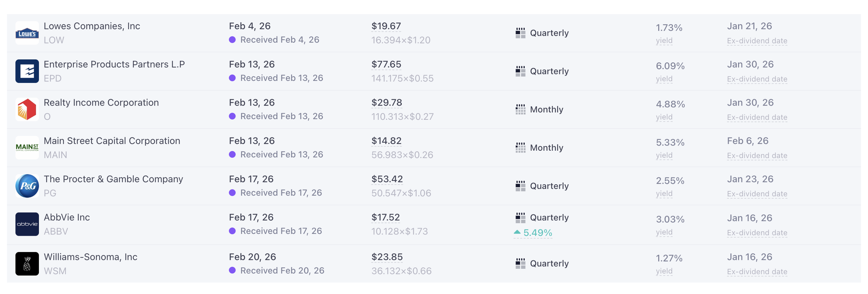Click the Williams-Sonoma pineapple logo
The width and height of the screenshot is (868, 294).
click(27, 264)
